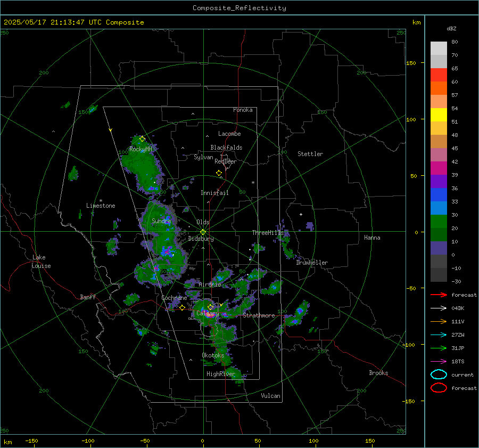
Task: Click the bright green swatch below 30 dBZ
Action: coord(439,221)
